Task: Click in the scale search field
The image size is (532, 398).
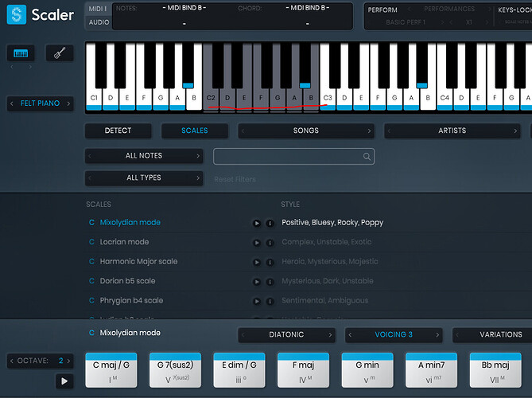Action: point(293,157)
